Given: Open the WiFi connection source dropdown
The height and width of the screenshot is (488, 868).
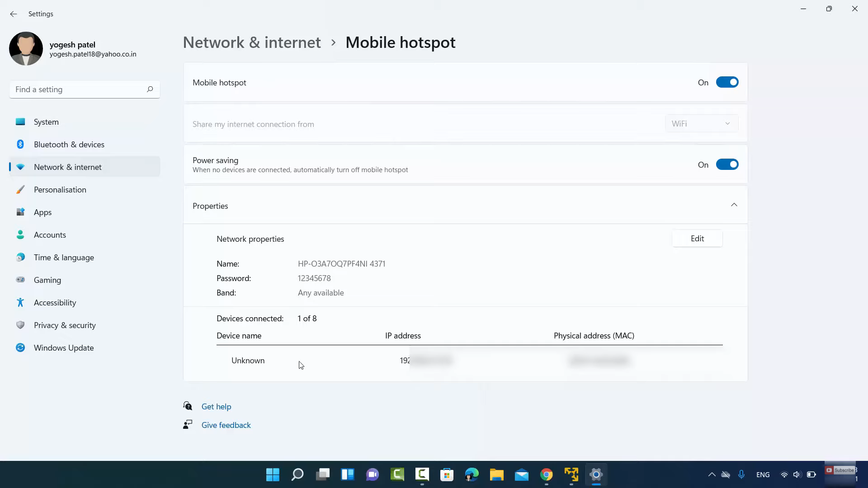Looking at the screenshot, I should [701, 124].
